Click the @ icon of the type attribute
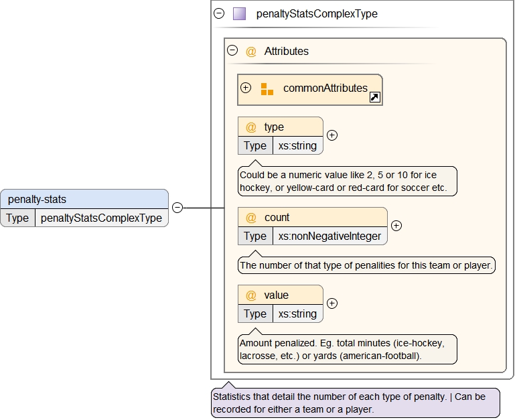The width and height of the screenshot is (515, 420). [251, 127]
